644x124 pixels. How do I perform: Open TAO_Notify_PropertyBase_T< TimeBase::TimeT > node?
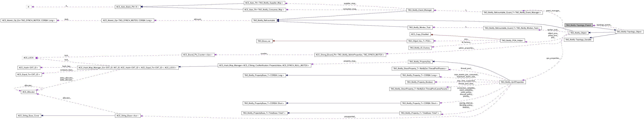click(264, 113)
